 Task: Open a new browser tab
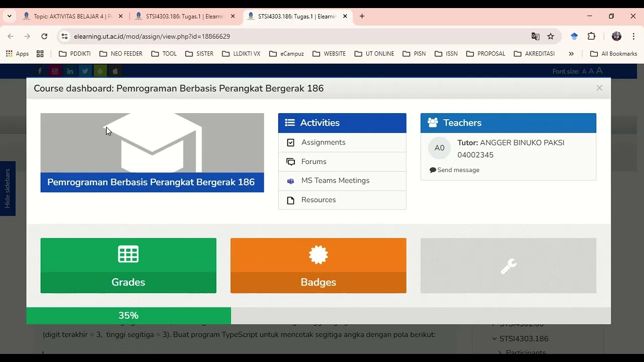click(362, 16)
